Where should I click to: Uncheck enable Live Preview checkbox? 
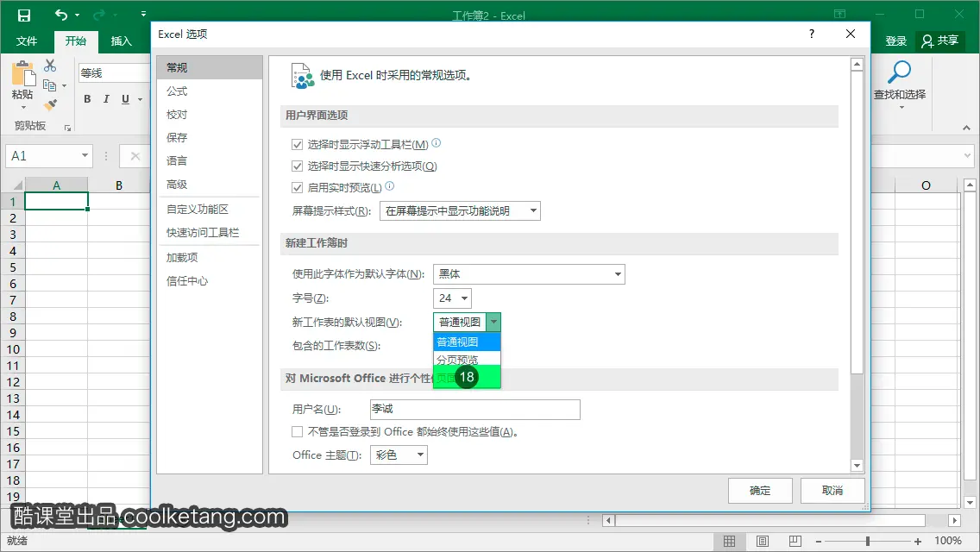(x=297, y=187)
